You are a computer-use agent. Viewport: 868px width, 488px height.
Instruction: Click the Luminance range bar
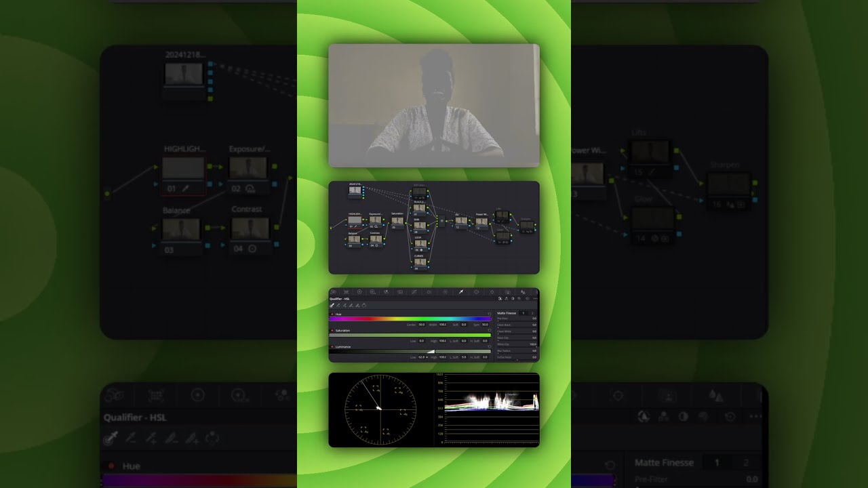click(x=410, y=351)
